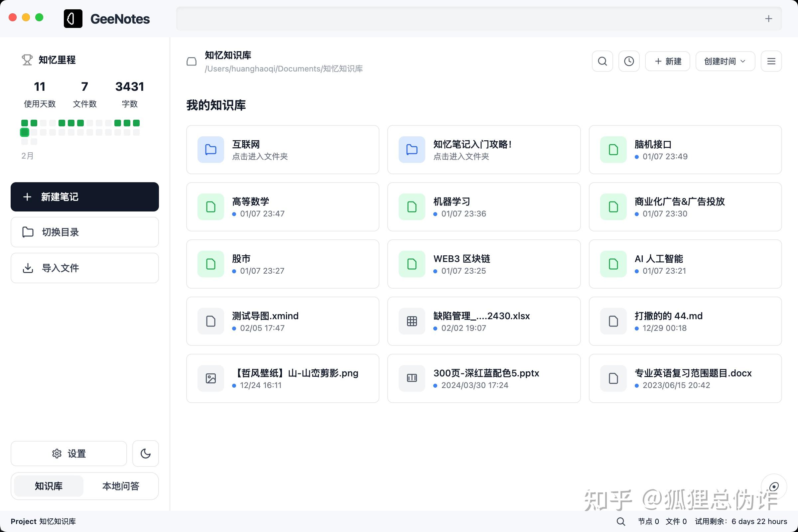Image resolution: width=798 pixels, height=532 pixels.
Task: Open the hamburger menu icon at top right
Action: pyautogui.click(x=771, y=62)
